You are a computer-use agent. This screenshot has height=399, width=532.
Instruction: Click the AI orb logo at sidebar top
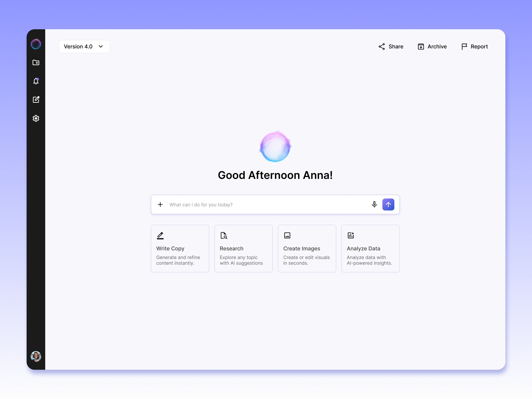tap(36, 44)
